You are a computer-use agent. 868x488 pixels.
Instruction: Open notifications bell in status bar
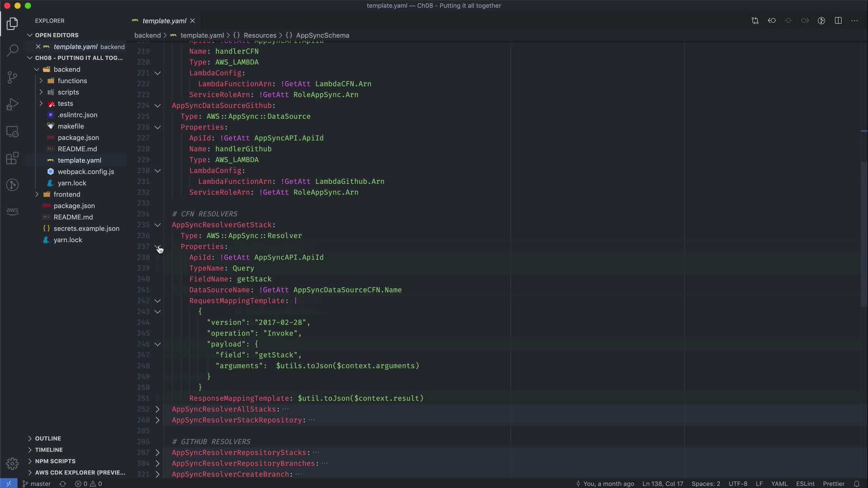pyautogui.click(x=856, y=483)
